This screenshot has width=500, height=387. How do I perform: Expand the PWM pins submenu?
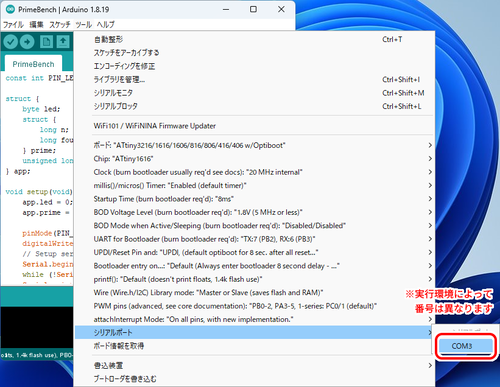coord(254,306)
